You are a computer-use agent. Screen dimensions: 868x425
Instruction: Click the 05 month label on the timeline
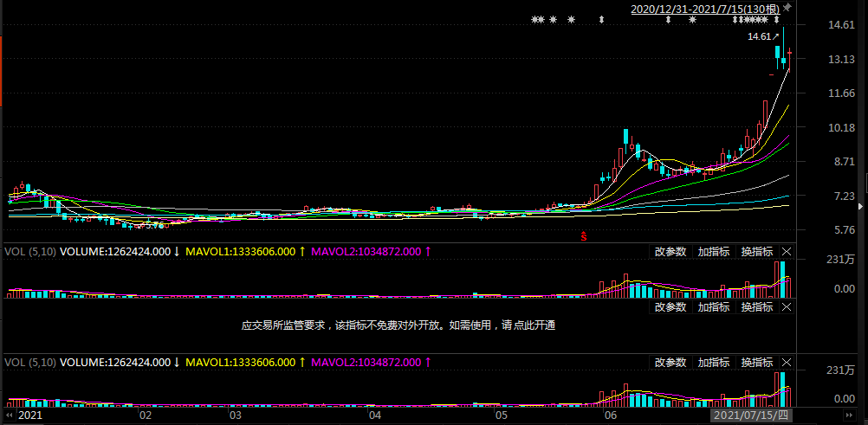tap(502, 415)
